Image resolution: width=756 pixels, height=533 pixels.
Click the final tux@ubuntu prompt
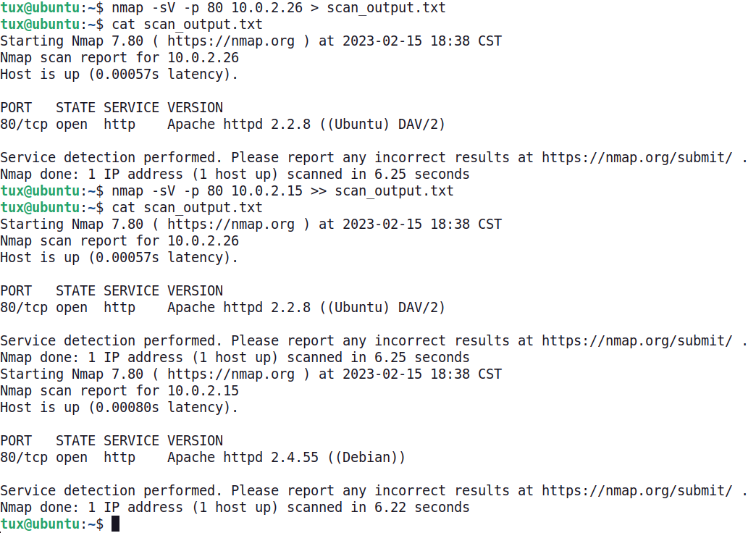52,524
